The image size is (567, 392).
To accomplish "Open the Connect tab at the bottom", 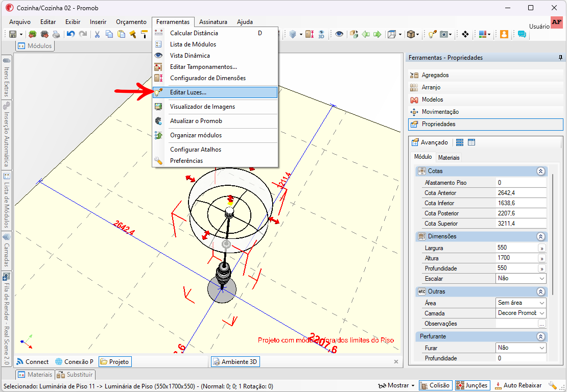I will tap(33, 362).
